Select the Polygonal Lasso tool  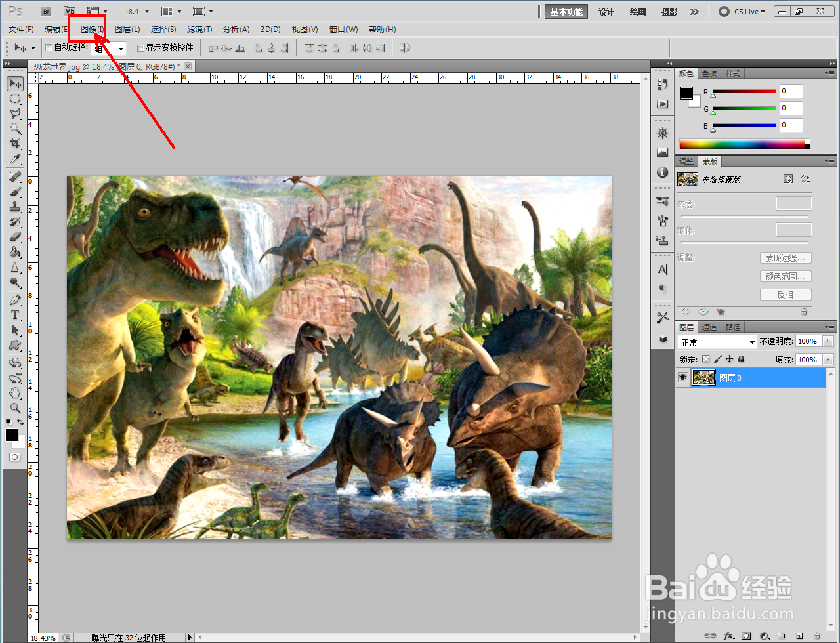(x=15, y=114)
